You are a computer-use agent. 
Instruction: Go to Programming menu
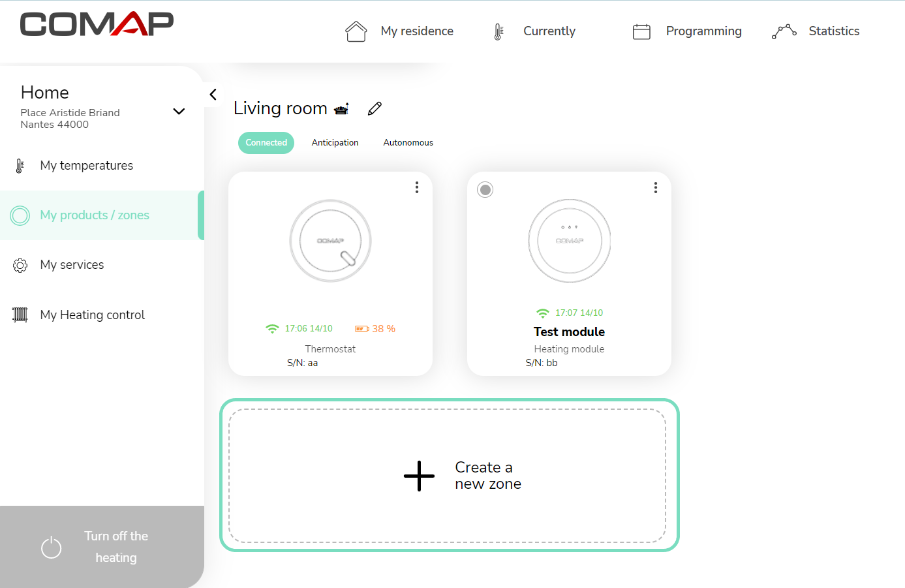703,31
